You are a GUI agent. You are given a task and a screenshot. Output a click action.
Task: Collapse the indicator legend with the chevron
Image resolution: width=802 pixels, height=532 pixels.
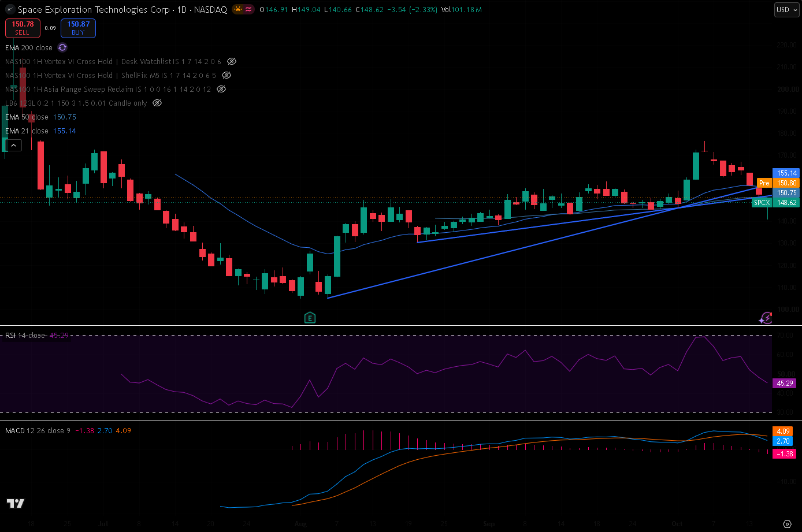coord(13,146)
